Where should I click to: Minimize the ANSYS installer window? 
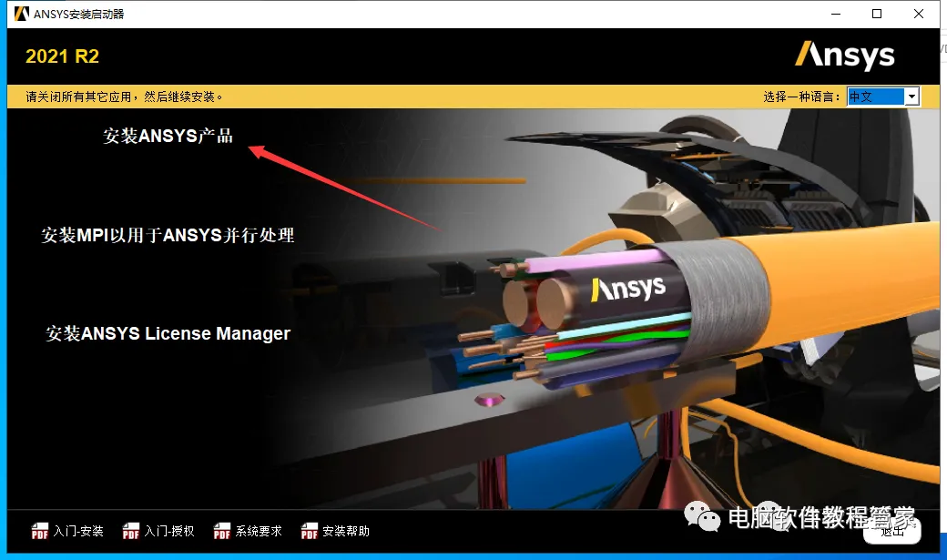tap(836, 14)
